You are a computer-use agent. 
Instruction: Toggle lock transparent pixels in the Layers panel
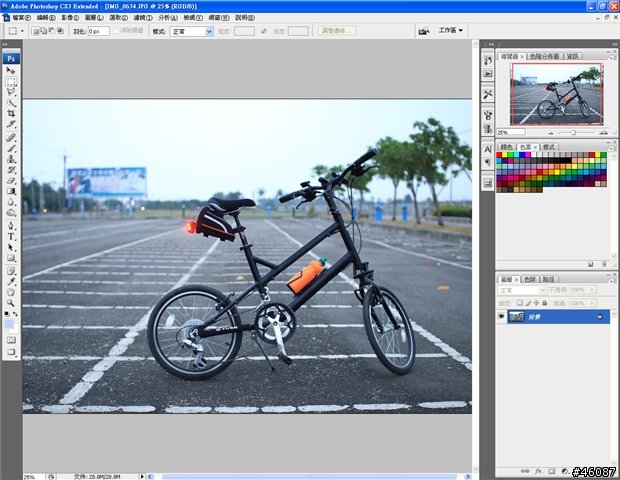520,303
